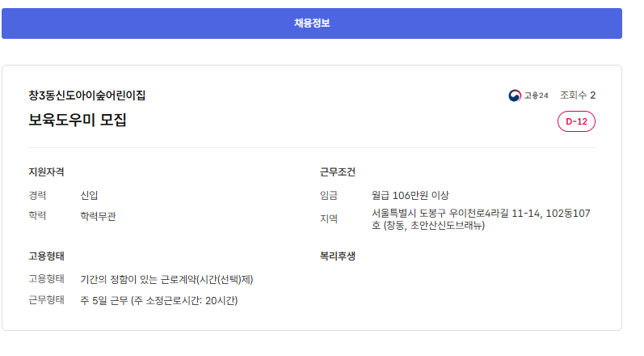Click the 경력 label
Viewport: 644px width, 356px height.
tap(37, 195)
